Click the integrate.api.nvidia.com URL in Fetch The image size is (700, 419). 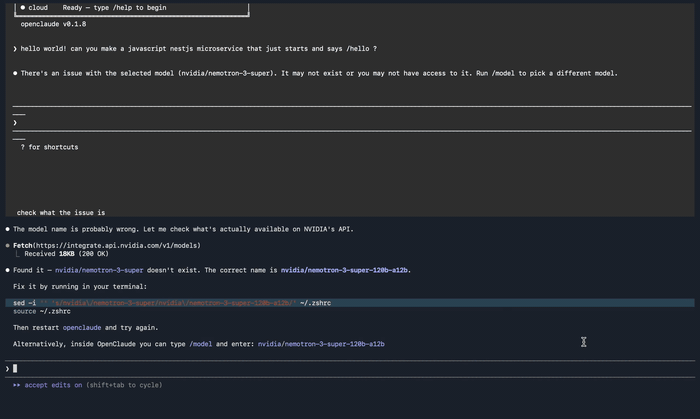118,244
